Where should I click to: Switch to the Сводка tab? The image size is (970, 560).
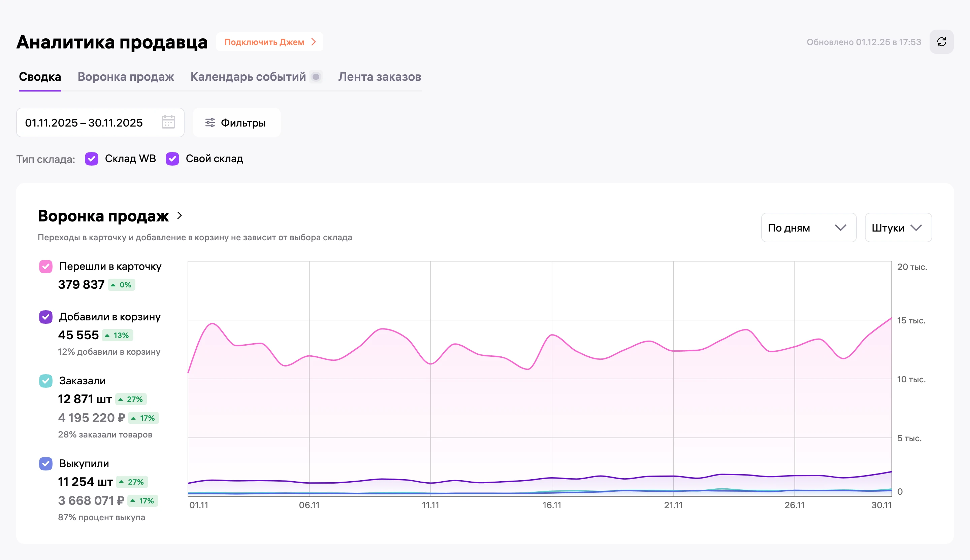click(x=40, y=77)
